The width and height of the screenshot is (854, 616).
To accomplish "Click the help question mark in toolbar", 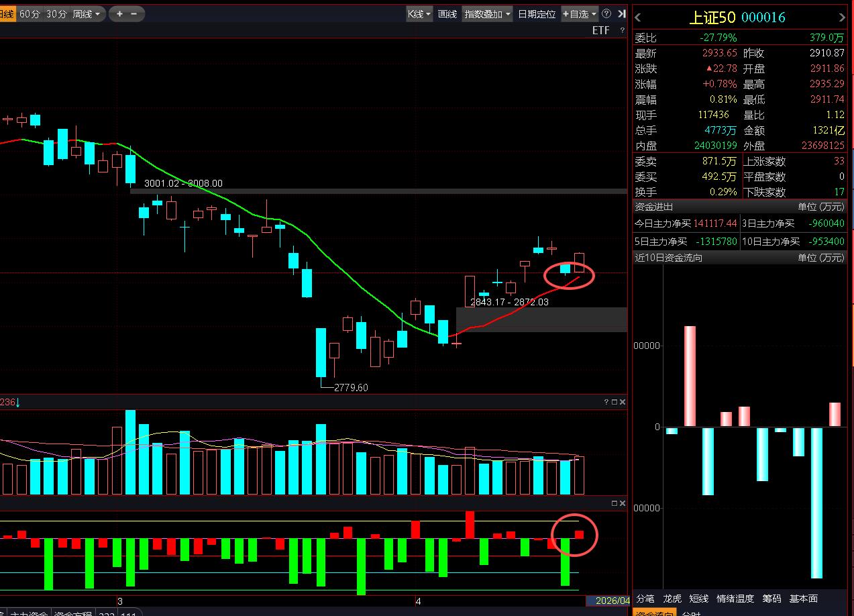I will 606,13.
